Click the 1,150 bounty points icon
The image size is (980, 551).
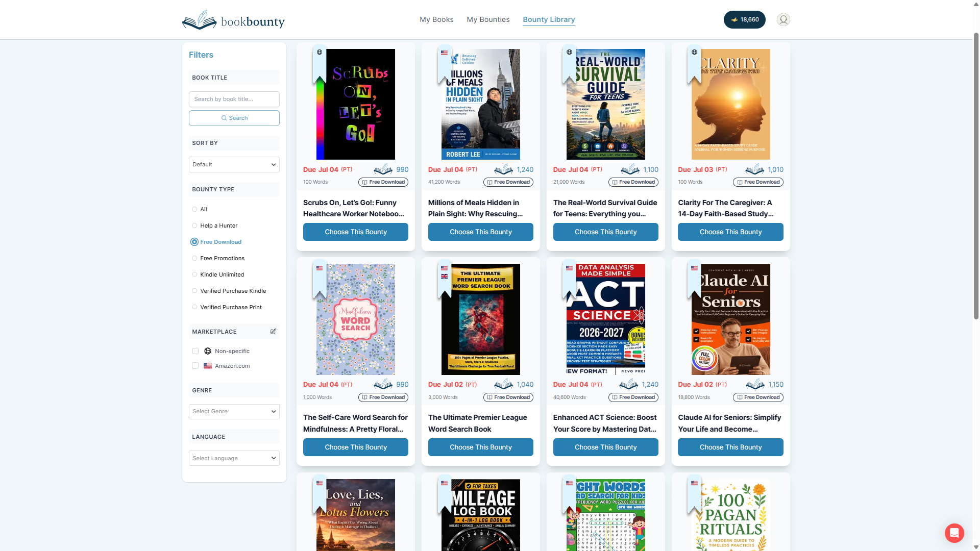[755, 384]
